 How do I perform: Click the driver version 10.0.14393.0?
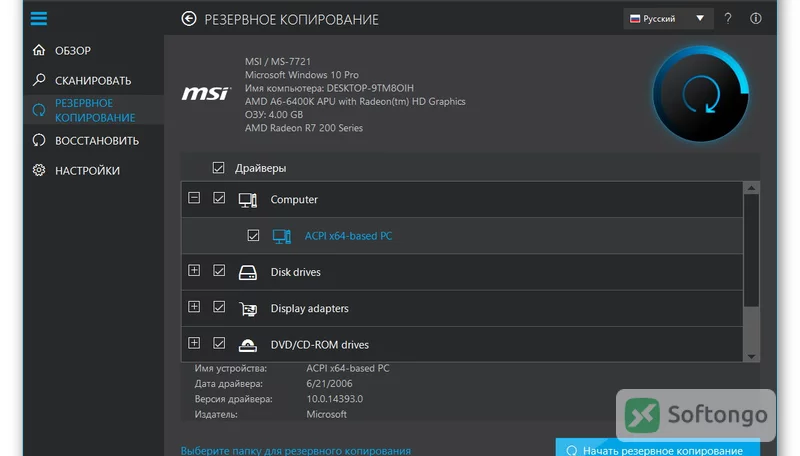point(335,399)
